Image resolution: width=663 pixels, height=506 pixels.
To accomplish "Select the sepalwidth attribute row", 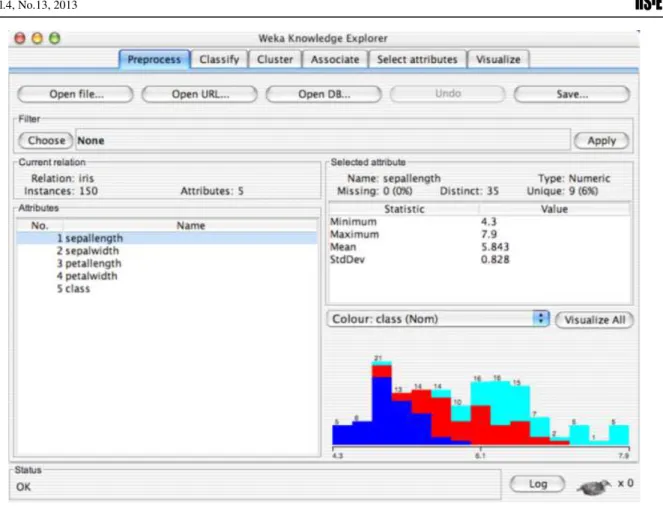I will 167,251.
